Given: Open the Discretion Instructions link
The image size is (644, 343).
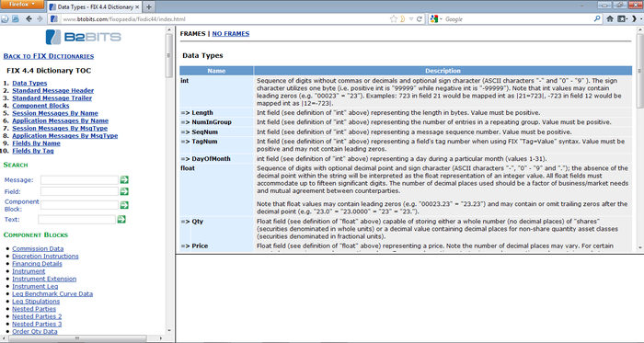Looking at the screenshot, I should 45,256.
